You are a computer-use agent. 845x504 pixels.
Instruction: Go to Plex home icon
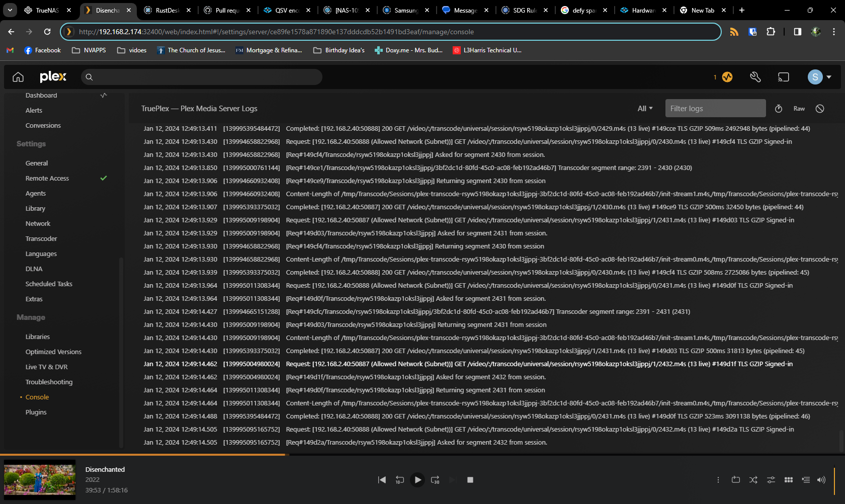coord(18,77)
